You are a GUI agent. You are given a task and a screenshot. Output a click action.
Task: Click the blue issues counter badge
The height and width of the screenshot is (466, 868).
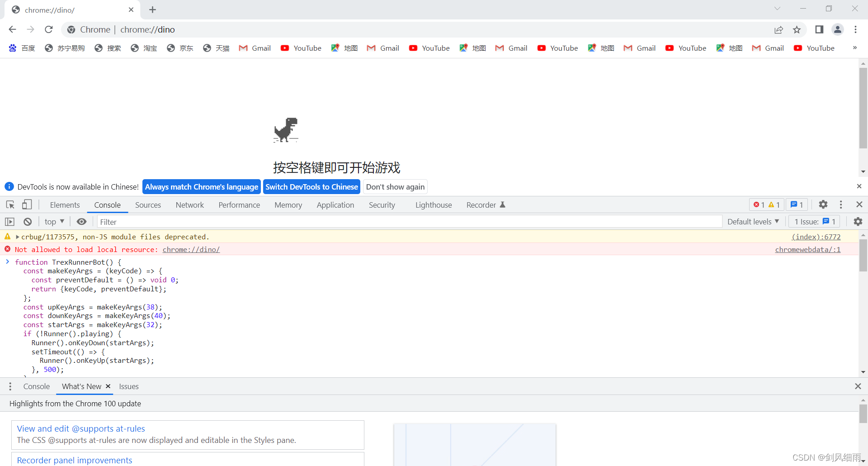tap(797, 205)
